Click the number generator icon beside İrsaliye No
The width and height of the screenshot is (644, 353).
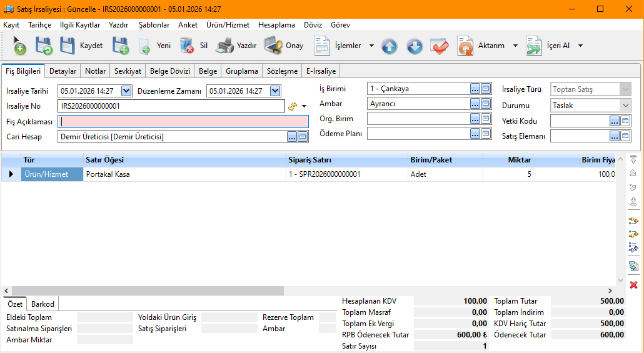tap(292, 106)
